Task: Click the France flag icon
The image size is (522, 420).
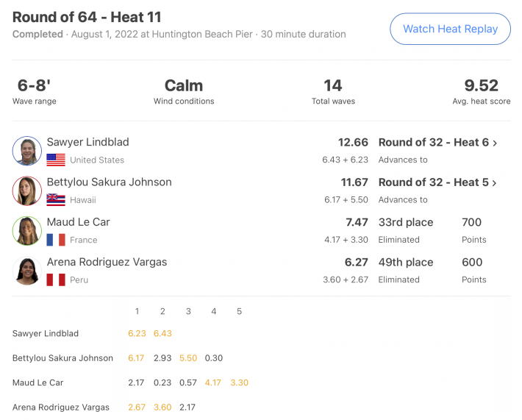Action: click(56, 240)
